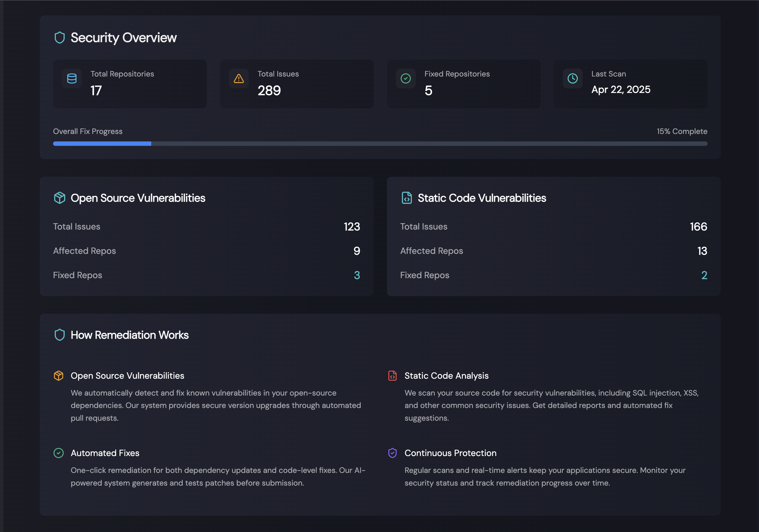The width and height of the screenshot is (759, 532).
Task: Select the clock icon beside Last Scan
Action: (x=572, y=78)
